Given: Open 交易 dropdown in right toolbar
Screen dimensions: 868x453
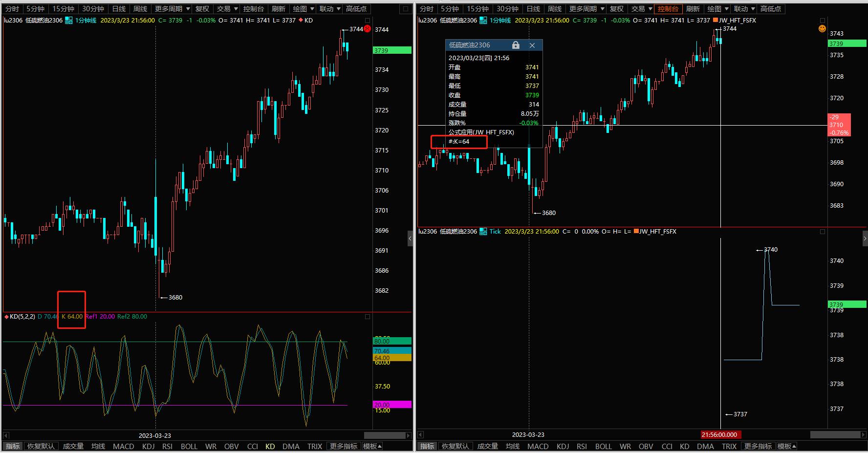Looking at the screenshot, I should 642,9.
